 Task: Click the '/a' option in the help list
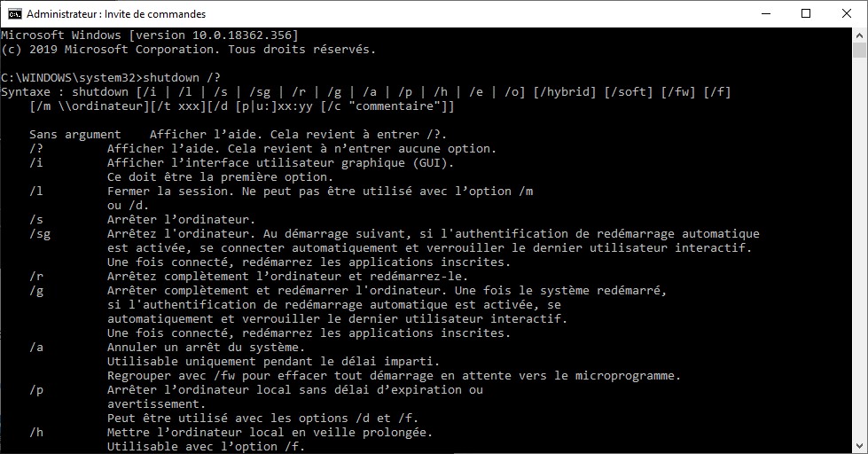[35, 348]
